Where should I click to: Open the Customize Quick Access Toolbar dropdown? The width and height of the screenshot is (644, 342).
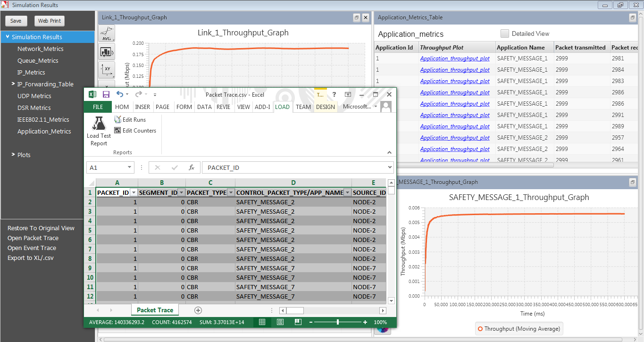(x=155, y=95)
